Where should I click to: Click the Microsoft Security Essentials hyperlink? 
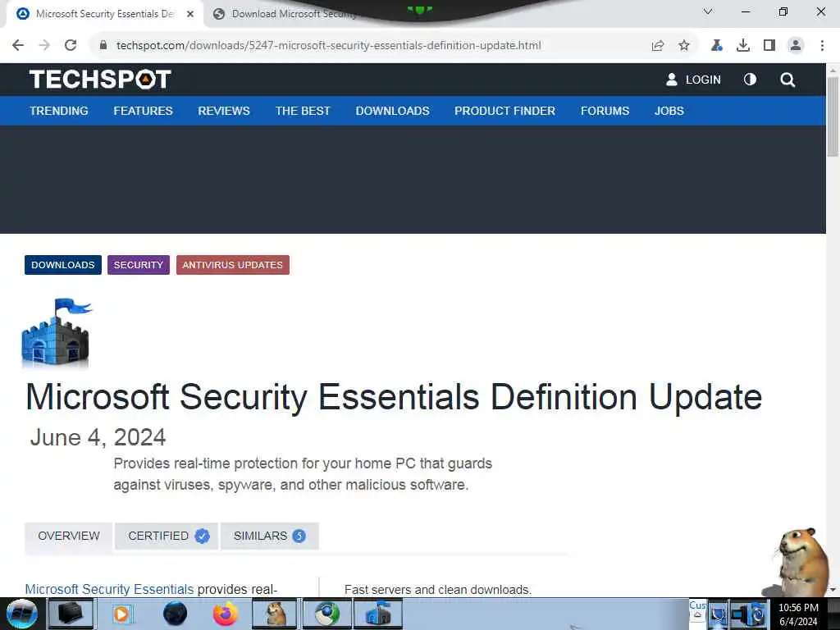point(109,589)
